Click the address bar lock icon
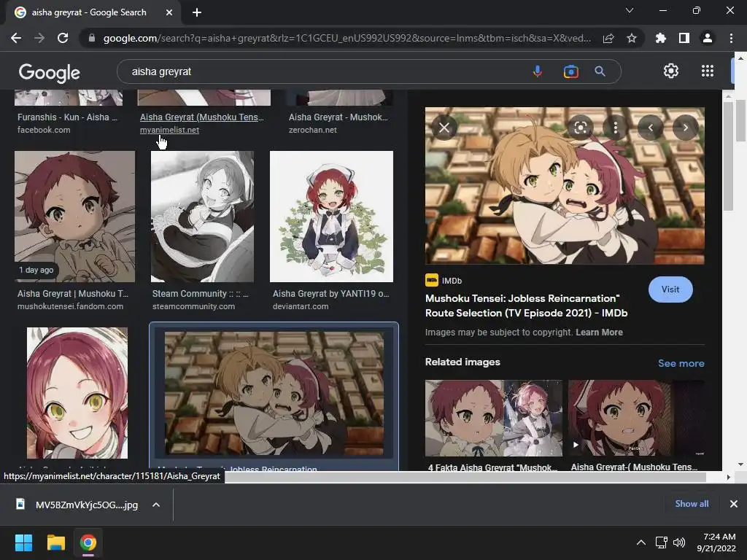The height and width of the screenshot is (560, 747). pos(91,38)
